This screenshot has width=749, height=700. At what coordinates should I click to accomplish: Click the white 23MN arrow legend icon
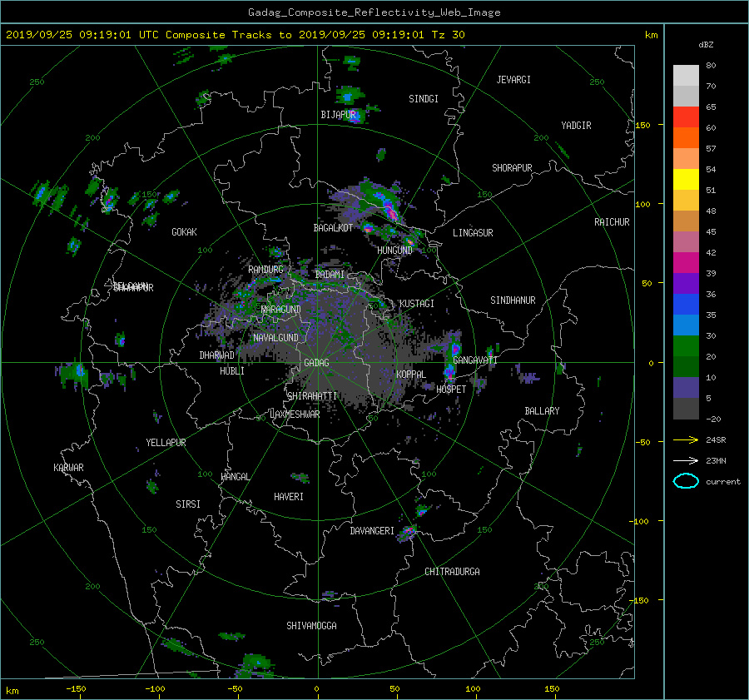pos(686,460)
